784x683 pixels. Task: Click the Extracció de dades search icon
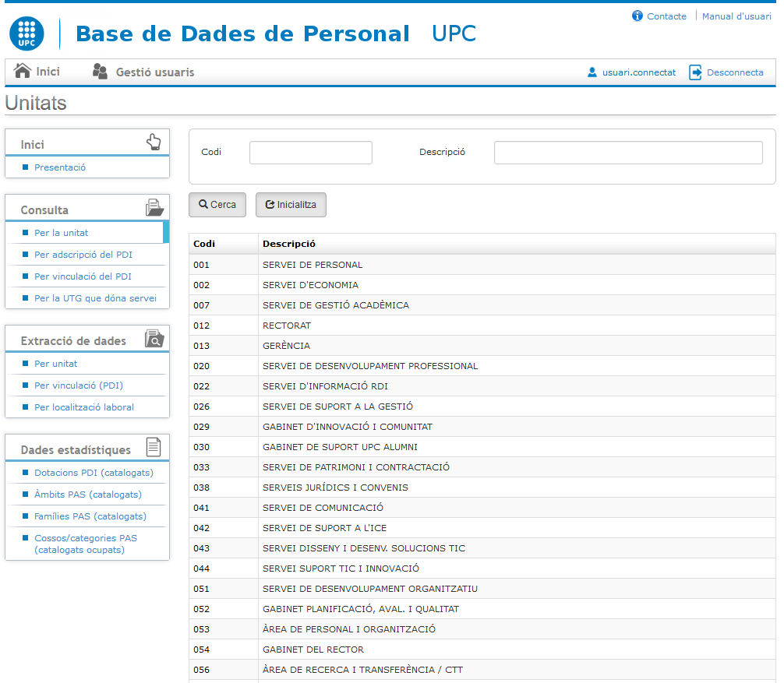click(x=154, y=339)
